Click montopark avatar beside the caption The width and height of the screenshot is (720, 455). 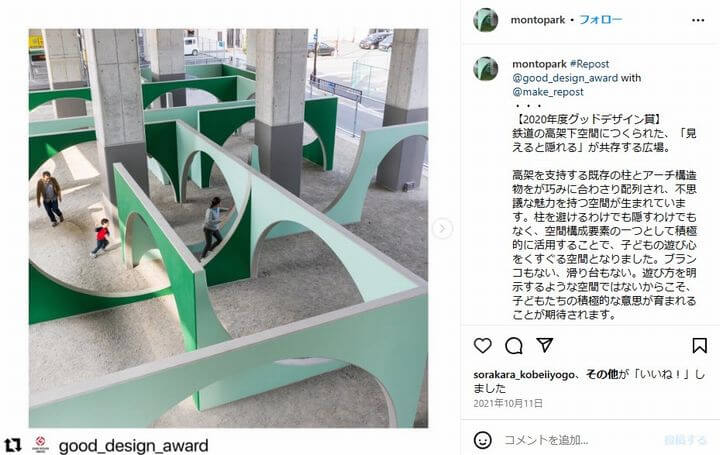pyautogui.click(x=486, y=69)
